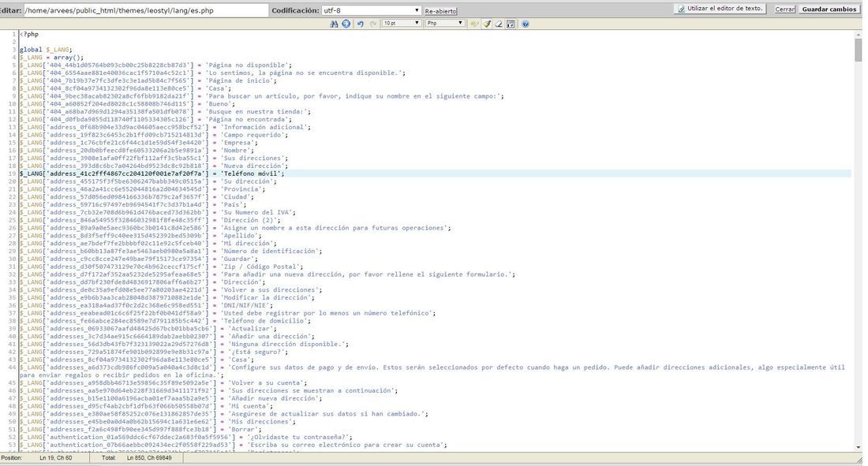Click the '<?php' opening line
The image size is (868, 466).
pos(29,35)
